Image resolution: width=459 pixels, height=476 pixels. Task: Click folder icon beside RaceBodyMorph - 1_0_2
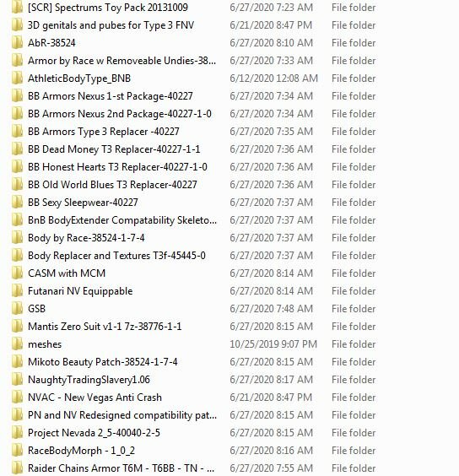(x=18, y=450)
